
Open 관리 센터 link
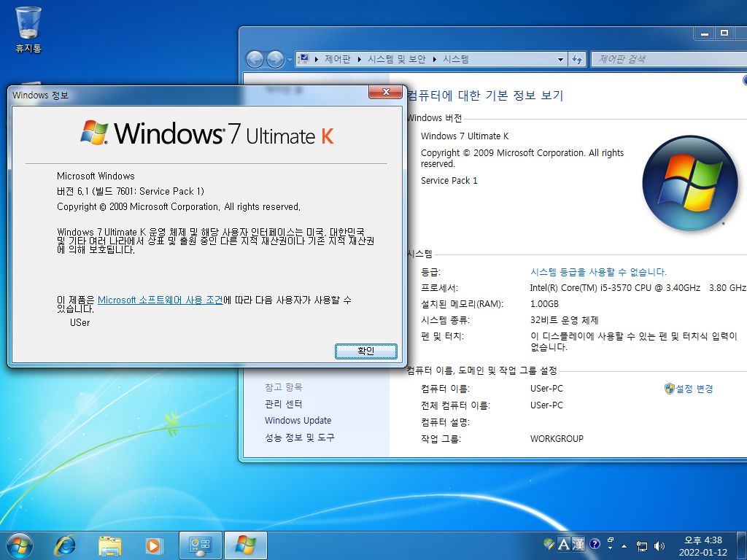click(x=284, y=404)
